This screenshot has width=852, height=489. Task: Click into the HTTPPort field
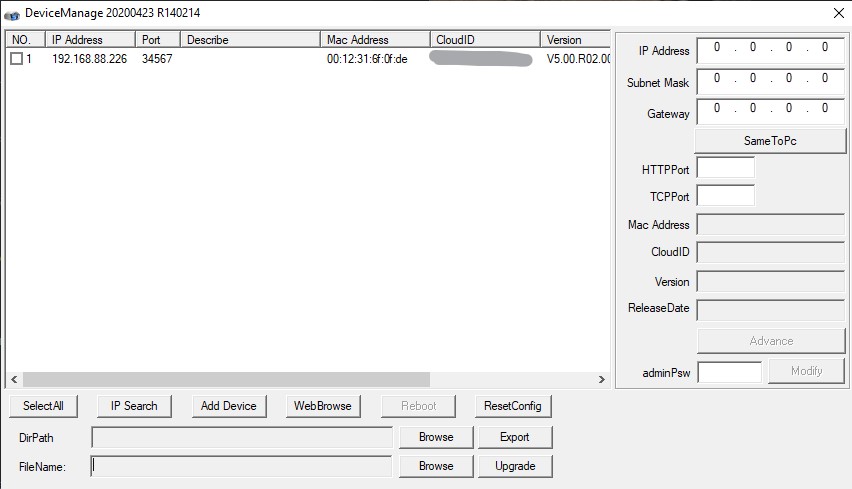coord(725,169)
